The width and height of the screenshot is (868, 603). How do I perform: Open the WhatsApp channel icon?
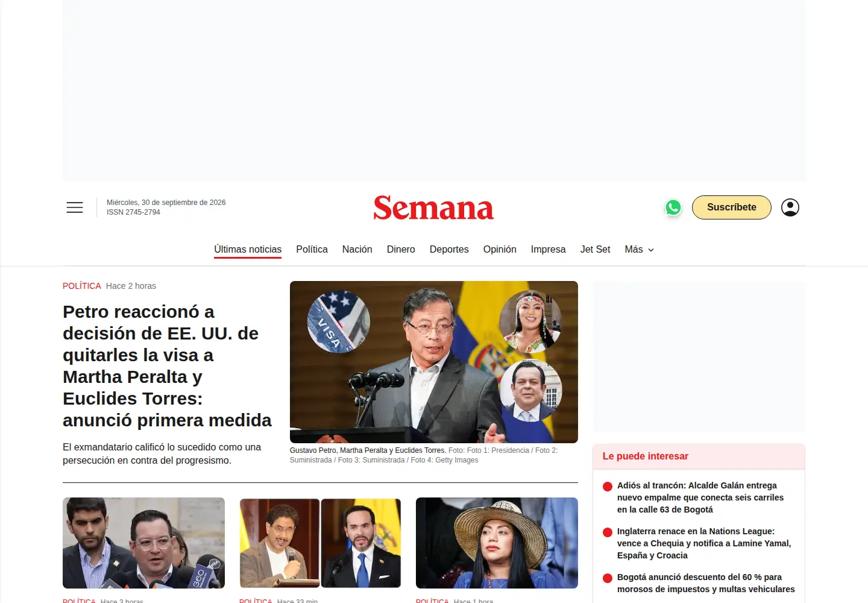click(673, 207)
